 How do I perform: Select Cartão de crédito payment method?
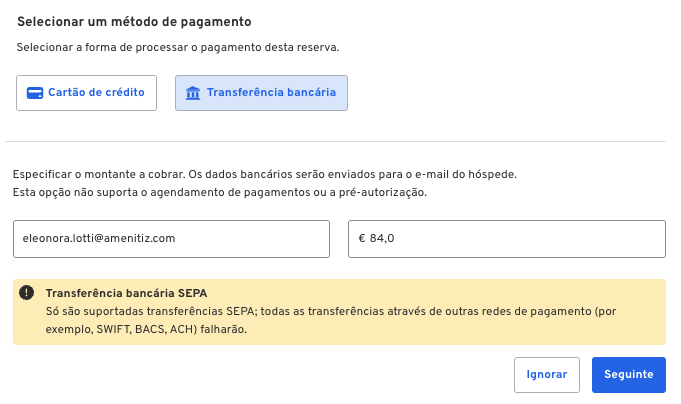[x=86, y=93]
